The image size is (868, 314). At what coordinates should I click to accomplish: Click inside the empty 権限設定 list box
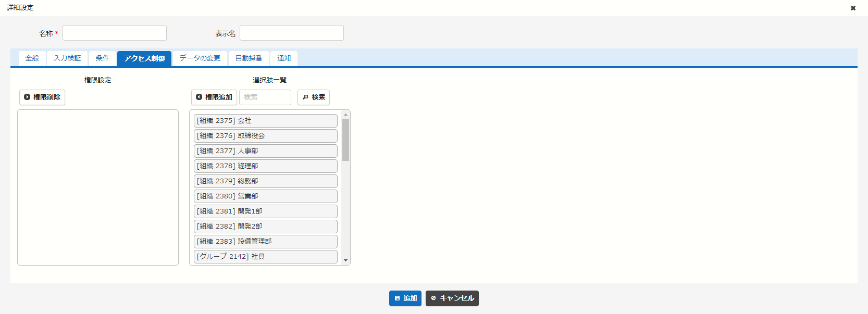click(98, 187)
